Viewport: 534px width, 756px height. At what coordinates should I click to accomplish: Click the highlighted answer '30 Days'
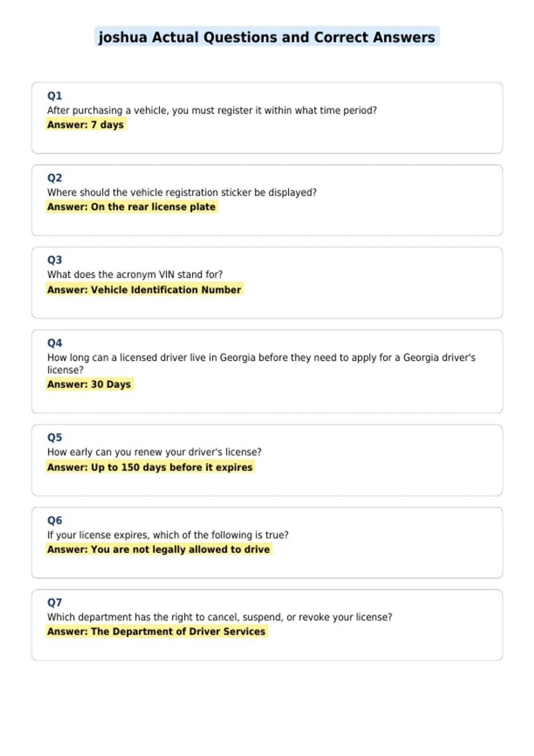pos(89,384)
